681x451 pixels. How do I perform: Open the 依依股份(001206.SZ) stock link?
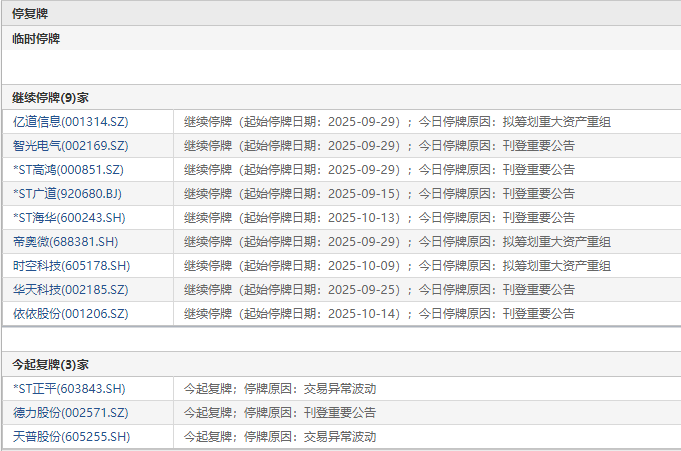coord(71,313)
